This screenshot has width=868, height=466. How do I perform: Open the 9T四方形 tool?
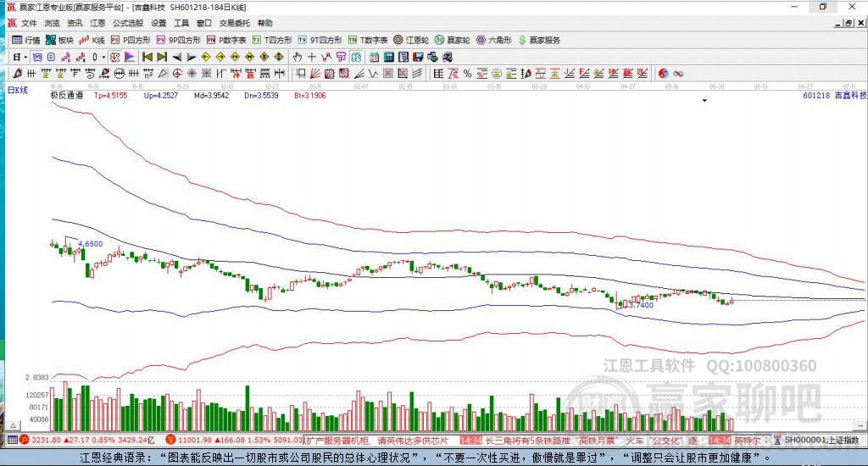320,40
